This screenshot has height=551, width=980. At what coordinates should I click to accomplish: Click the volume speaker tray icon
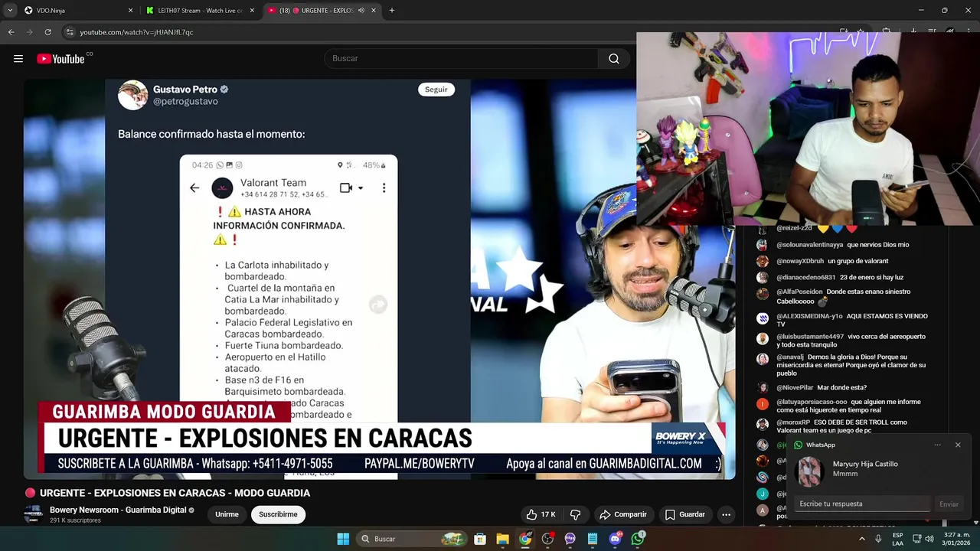pyautogui.click(x=929, y=539)
